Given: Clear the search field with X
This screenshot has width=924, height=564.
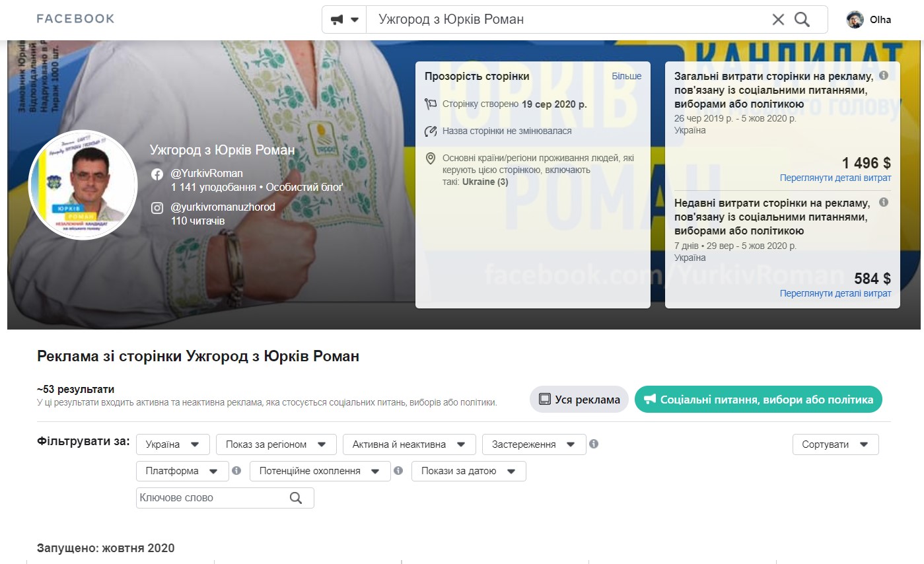Looking at the screenshot, I should 779,20.
